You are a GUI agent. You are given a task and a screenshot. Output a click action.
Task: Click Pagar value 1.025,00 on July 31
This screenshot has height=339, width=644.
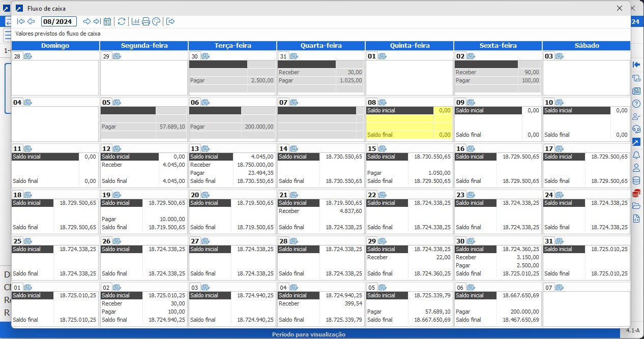click(351, 80)
